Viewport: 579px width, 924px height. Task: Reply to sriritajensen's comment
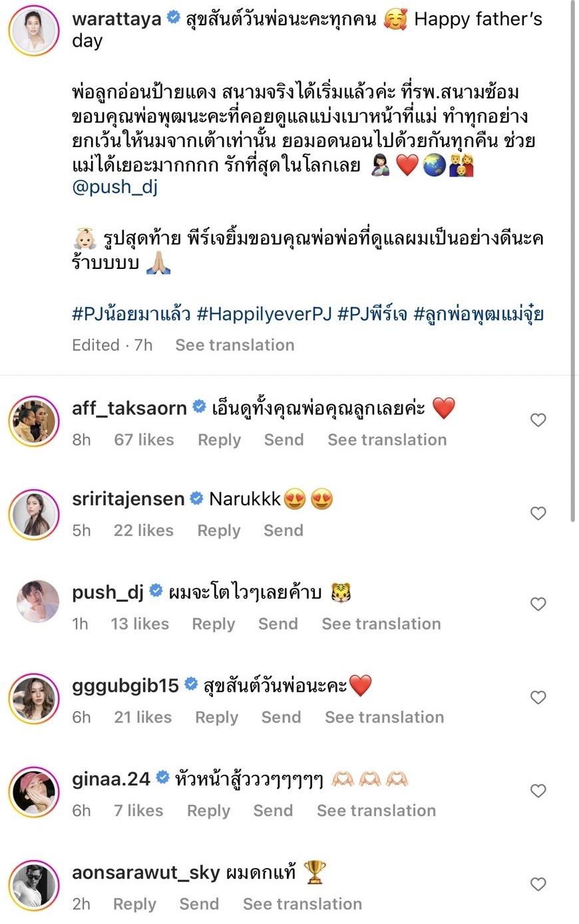219,531
